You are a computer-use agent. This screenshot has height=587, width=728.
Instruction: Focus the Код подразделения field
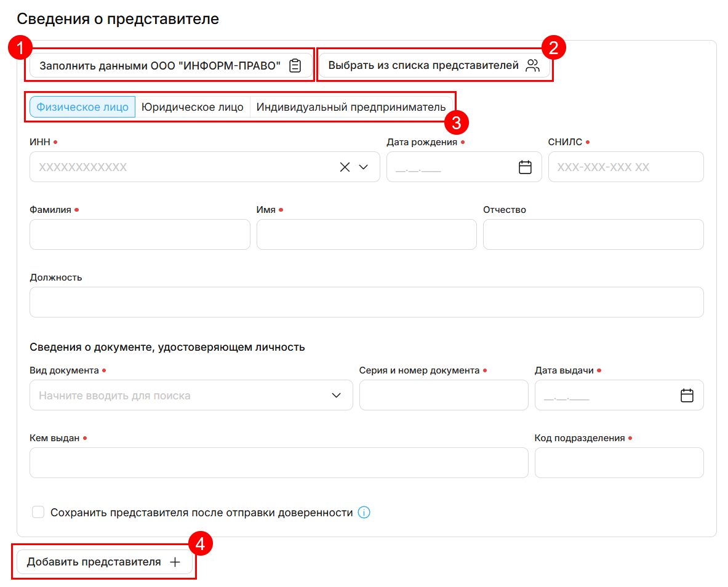[x=618, y=463]
